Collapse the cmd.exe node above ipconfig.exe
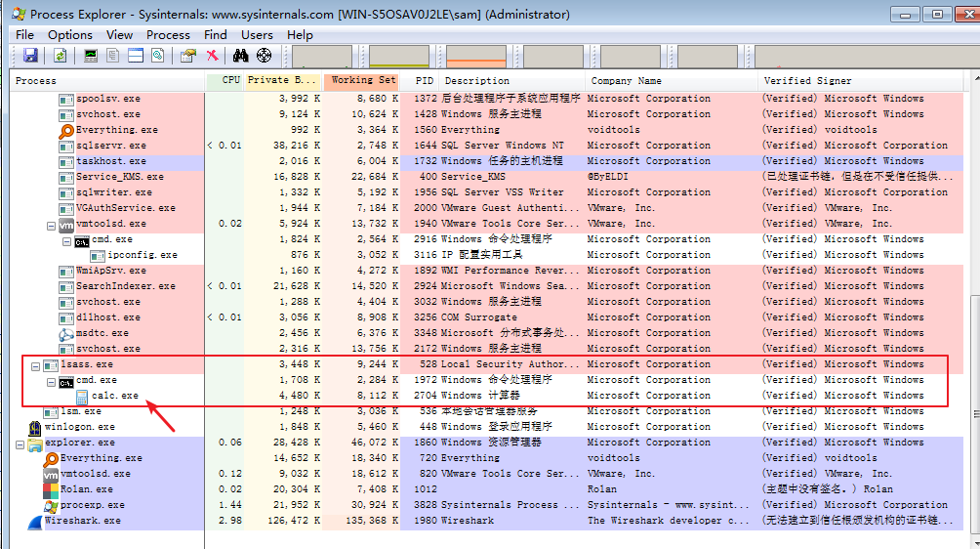This screenshot has height=549, width=980. click(x=67, y=242)
